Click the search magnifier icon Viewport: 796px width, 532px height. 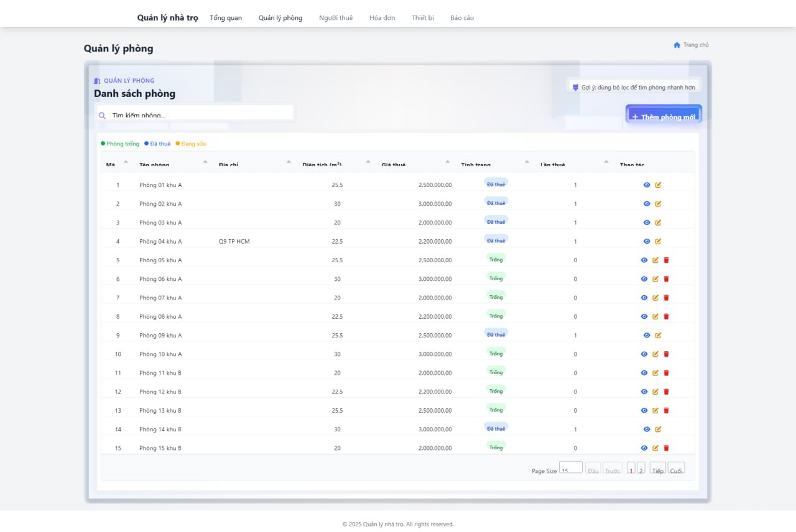(x=101, y=115)
